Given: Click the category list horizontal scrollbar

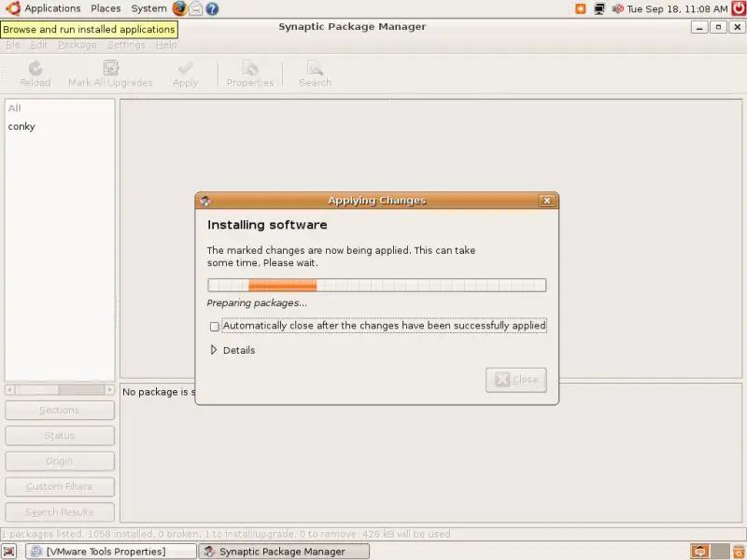Looking at the screenshot, I should pos(60,390).
